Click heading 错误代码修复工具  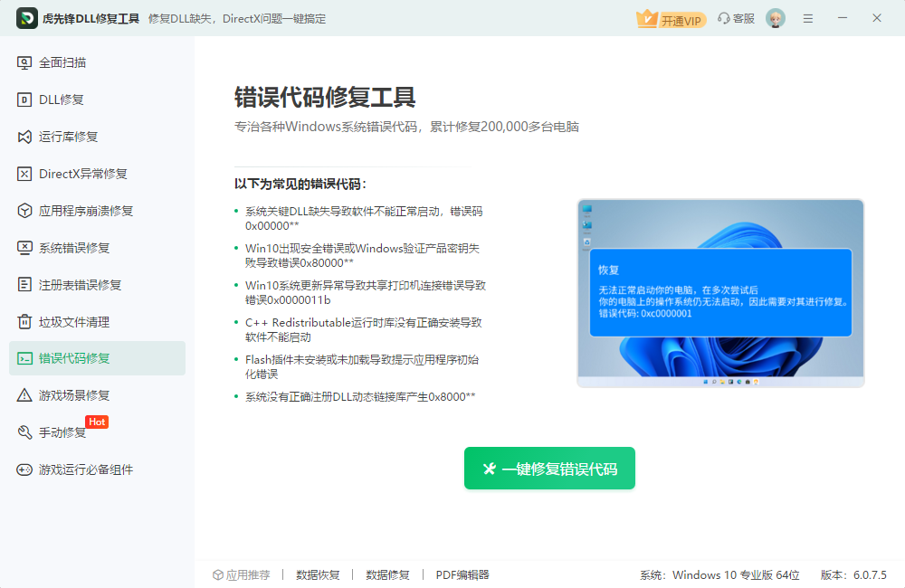click(325, 97)
